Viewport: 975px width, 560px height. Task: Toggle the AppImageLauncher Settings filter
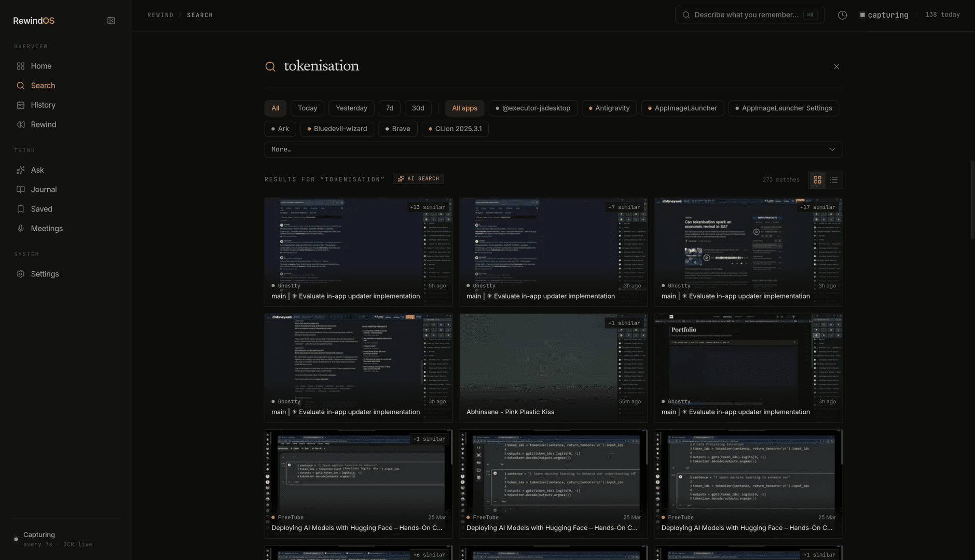[x=784, y=108]
